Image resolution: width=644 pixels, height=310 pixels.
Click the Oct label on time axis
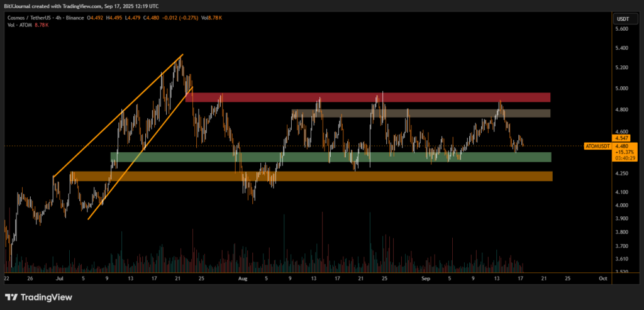coord(602,277)
